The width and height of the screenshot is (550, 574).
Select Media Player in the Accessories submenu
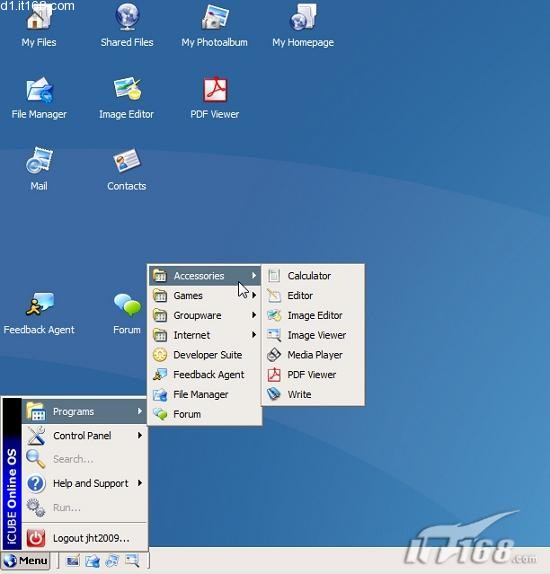[x=313, y=355]
